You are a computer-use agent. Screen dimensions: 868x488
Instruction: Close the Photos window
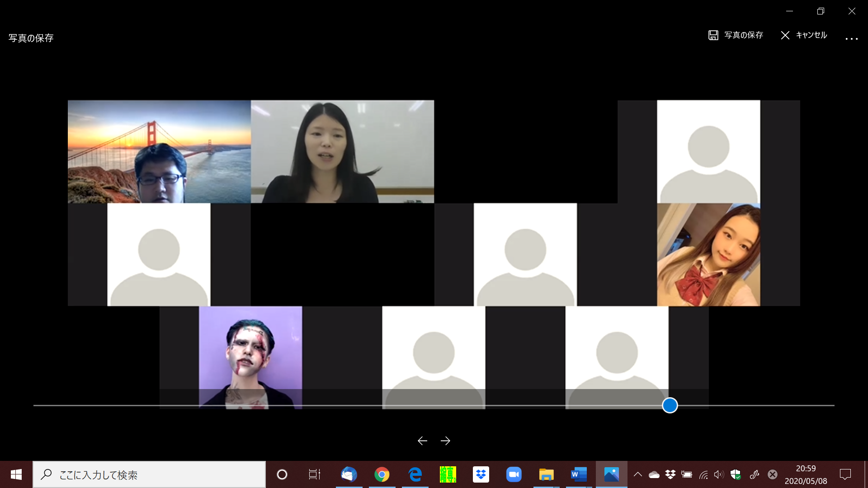click(x=852, y=11)
